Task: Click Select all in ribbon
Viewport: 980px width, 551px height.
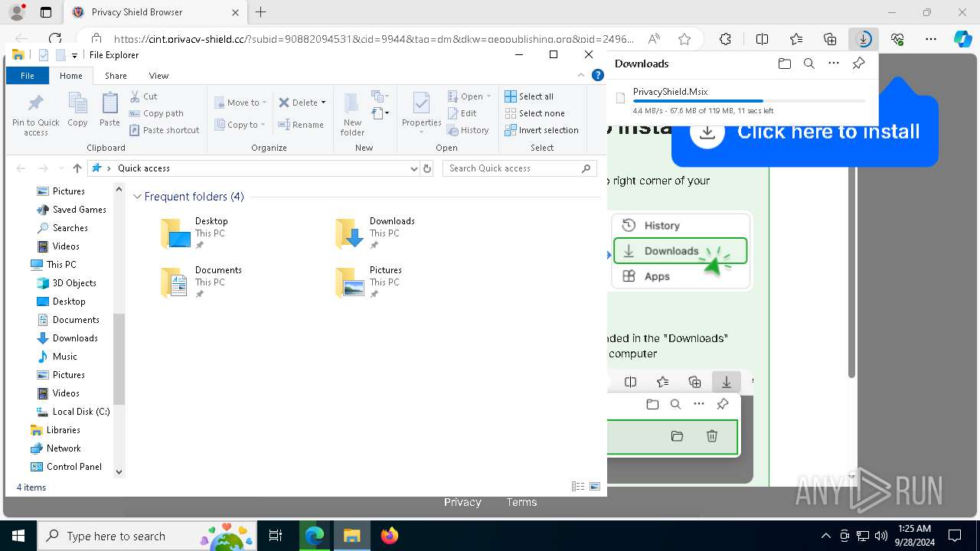Action: pos(529,96)
